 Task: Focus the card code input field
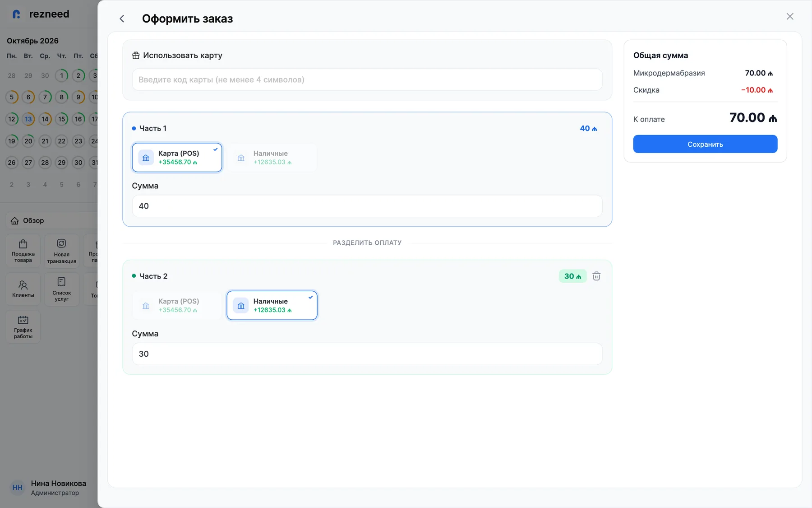point(367,79)
